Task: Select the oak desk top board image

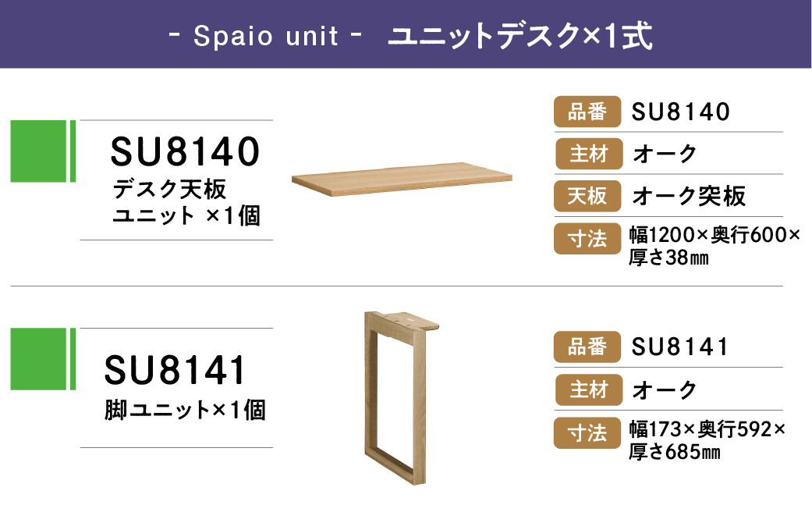Action: tap(402, 180)
